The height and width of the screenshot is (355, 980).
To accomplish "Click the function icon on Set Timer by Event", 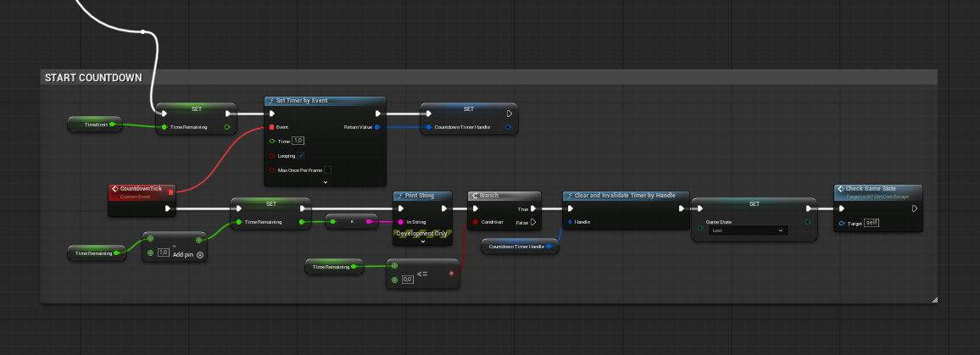I will tap(270, 101).
